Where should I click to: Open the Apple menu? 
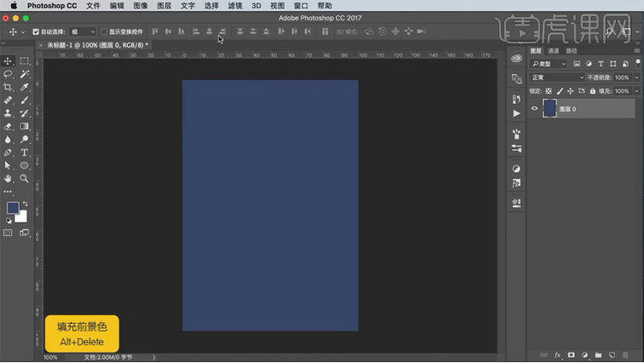(14, 6)
